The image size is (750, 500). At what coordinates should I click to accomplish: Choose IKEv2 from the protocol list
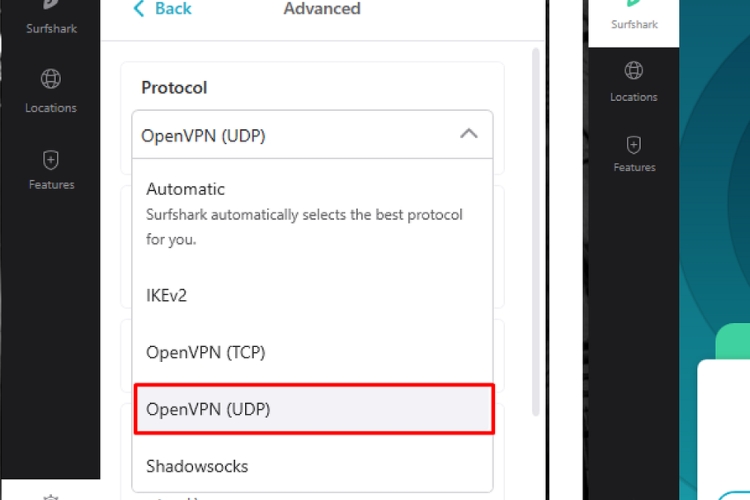[x=167, y=295]
